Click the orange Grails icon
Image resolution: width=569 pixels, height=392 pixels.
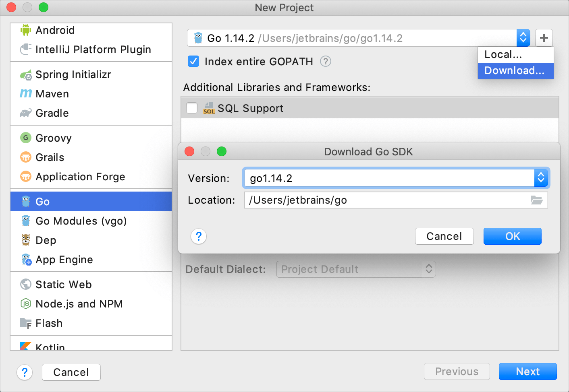(26, 157)
